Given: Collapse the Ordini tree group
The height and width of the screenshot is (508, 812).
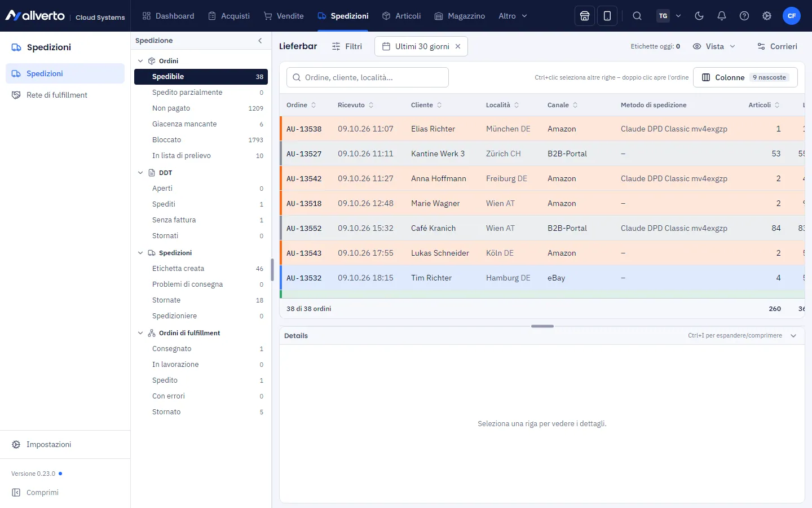Looking at the screenshot, I should pos(140,61).
